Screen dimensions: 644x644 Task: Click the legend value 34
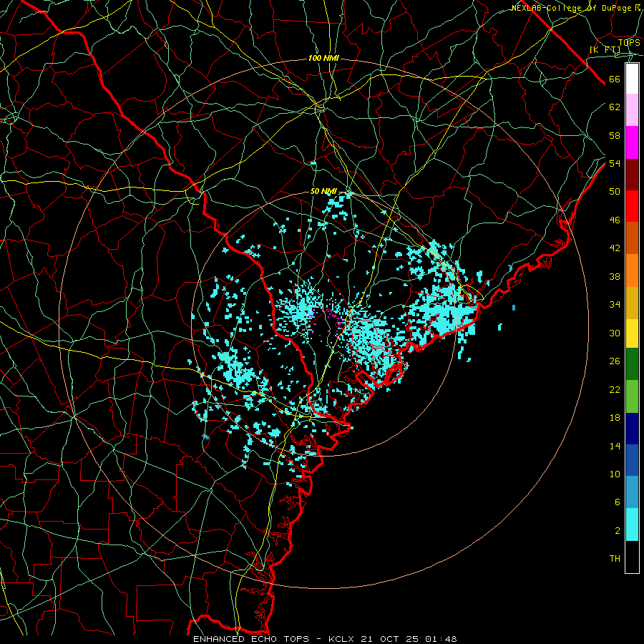615,305
